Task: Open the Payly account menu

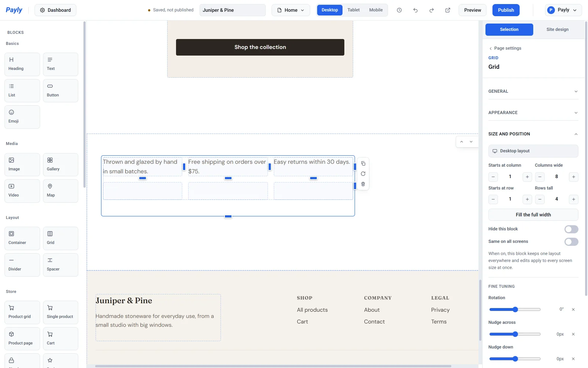Action: [563, 10]
